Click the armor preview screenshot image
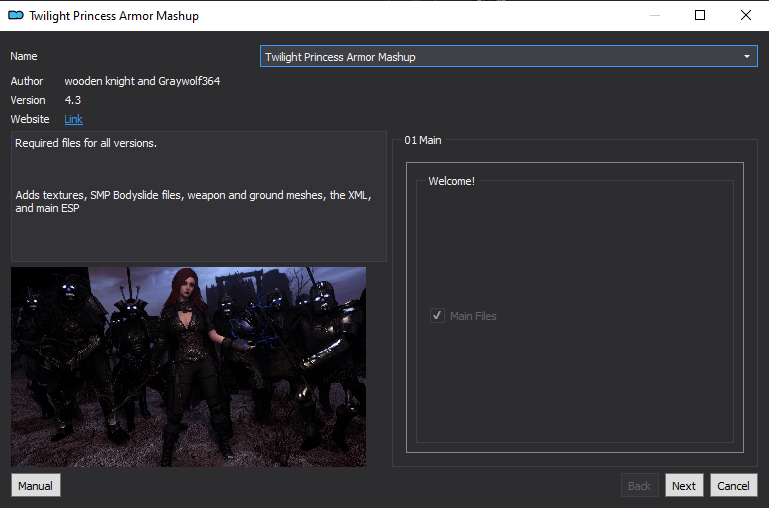The width and height of the screenshot is (769, 508). pyautogui.click(x=188, y=366)
